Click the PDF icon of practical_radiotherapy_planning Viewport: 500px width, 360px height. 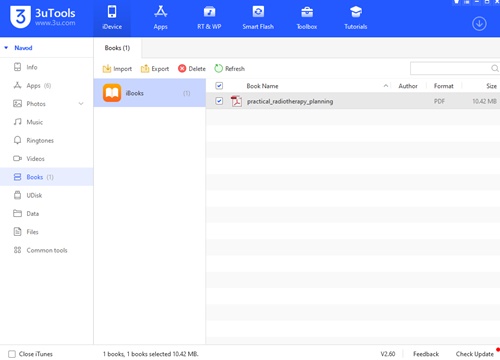(236, 101)
